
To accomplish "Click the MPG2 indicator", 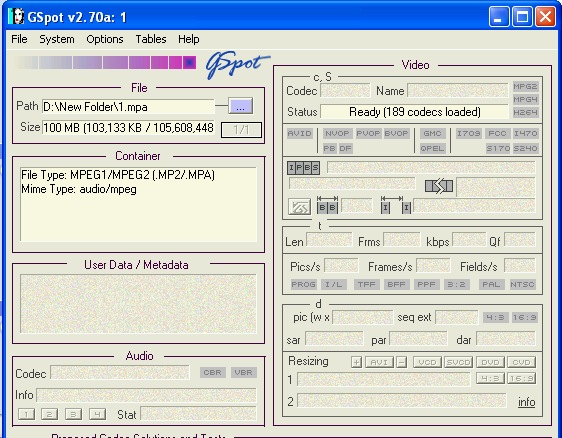I will (525, 86).
